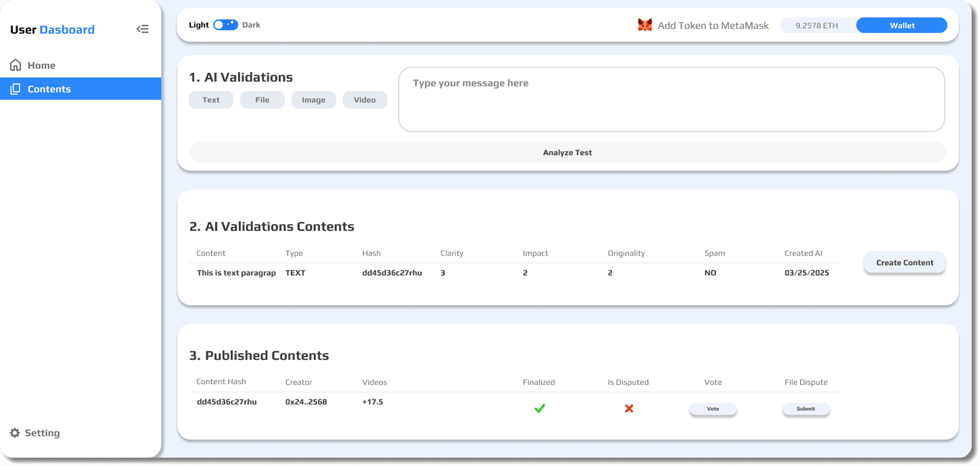Toggle the Light/Dark theme switch
The width and height of the screenshot is (980, 466).
(x=225, y=25)
